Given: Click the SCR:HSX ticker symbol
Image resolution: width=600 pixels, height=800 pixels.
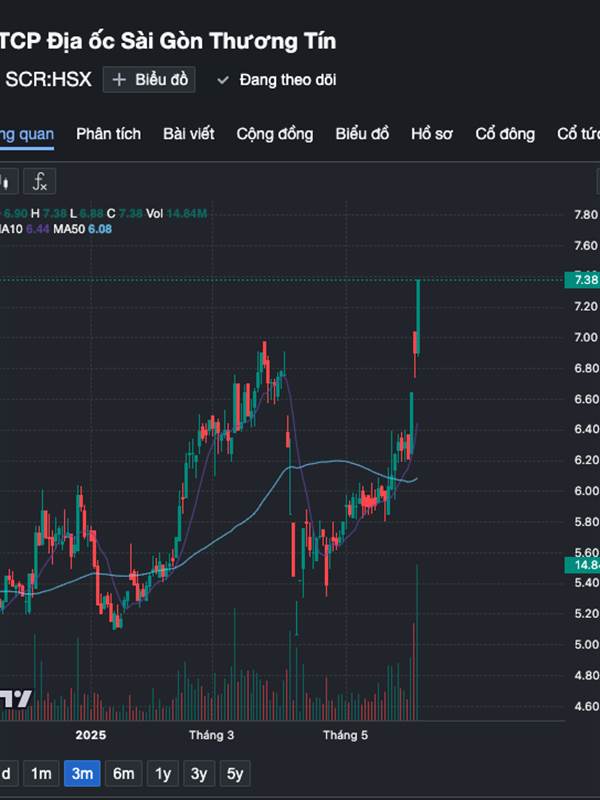Looking at the screenshot, I should coord(48,80).
